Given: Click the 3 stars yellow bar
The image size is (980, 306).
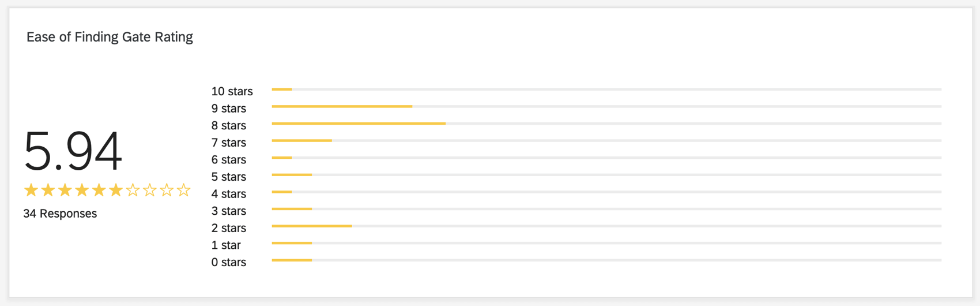Looking at the screenshot, I should pyautogui.click(x=292, y=209).
